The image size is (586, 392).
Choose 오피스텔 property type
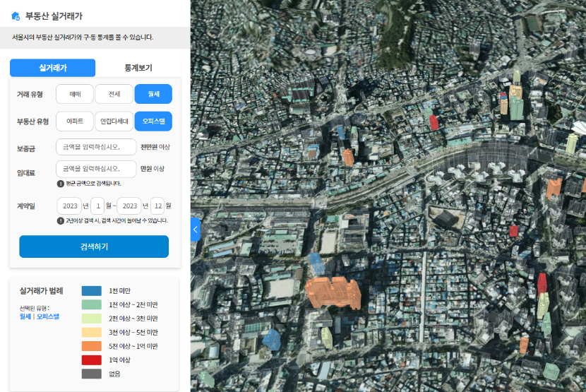point(153,121)
